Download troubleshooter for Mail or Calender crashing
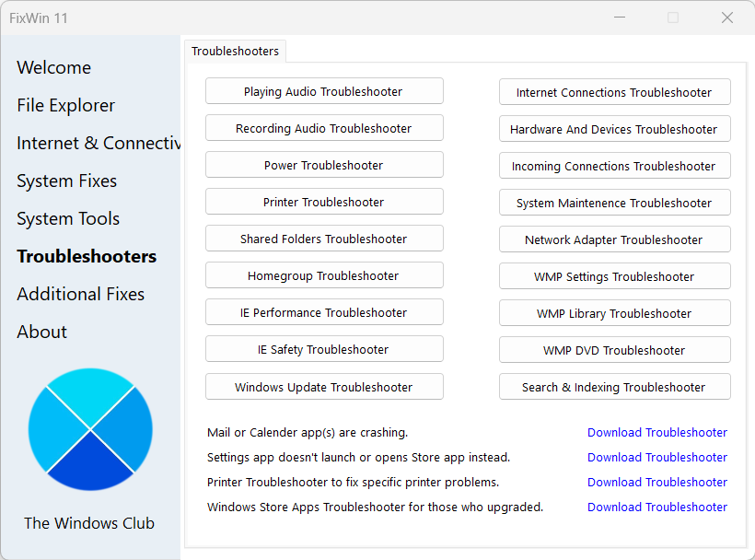This screenshot has height=560, width=755. click(657, 432)
